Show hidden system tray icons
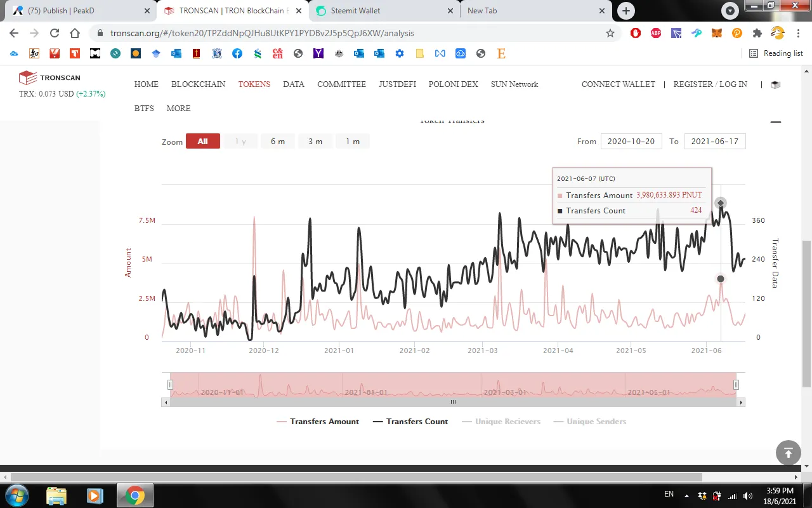 coord(686,496)
